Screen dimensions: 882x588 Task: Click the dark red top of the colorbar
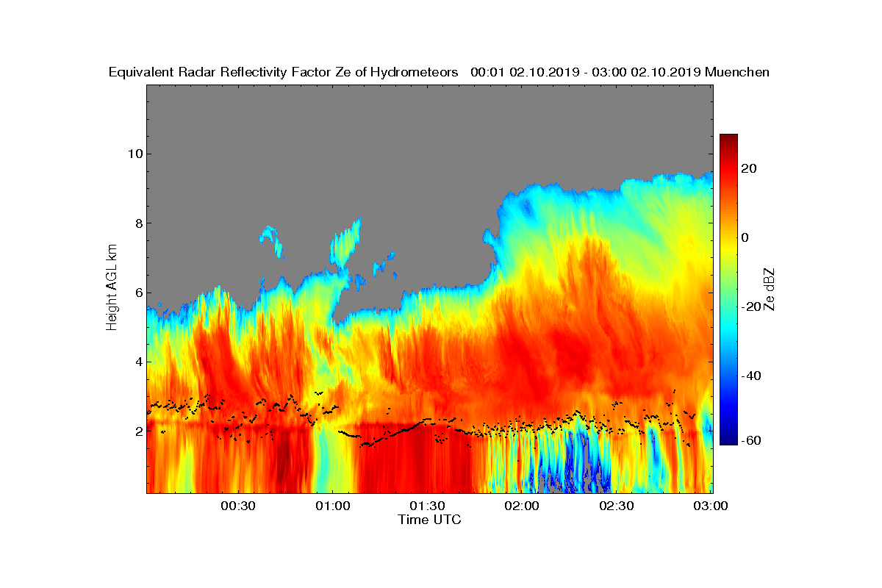click(x=728, y=140)
